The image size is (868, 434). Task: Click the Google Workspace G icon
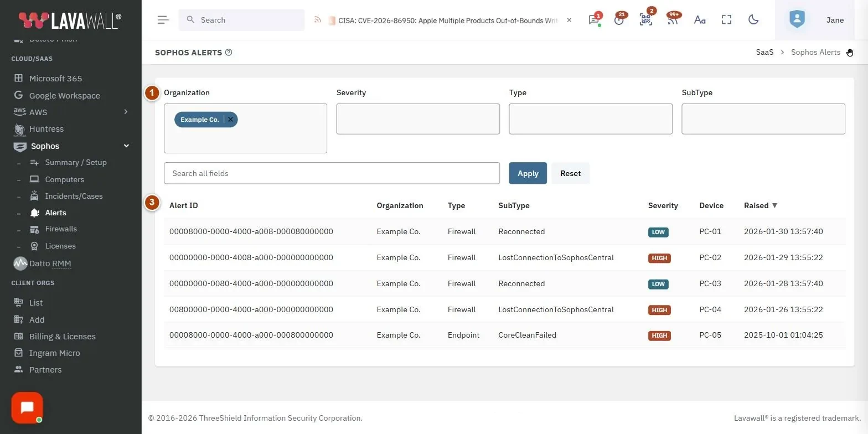[19, 95]
